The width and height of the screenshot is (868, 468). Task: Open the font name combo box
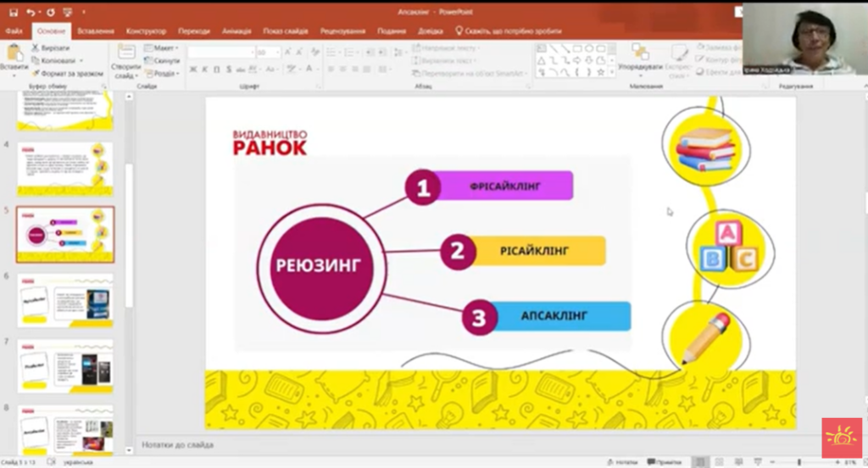click(220, 52)
